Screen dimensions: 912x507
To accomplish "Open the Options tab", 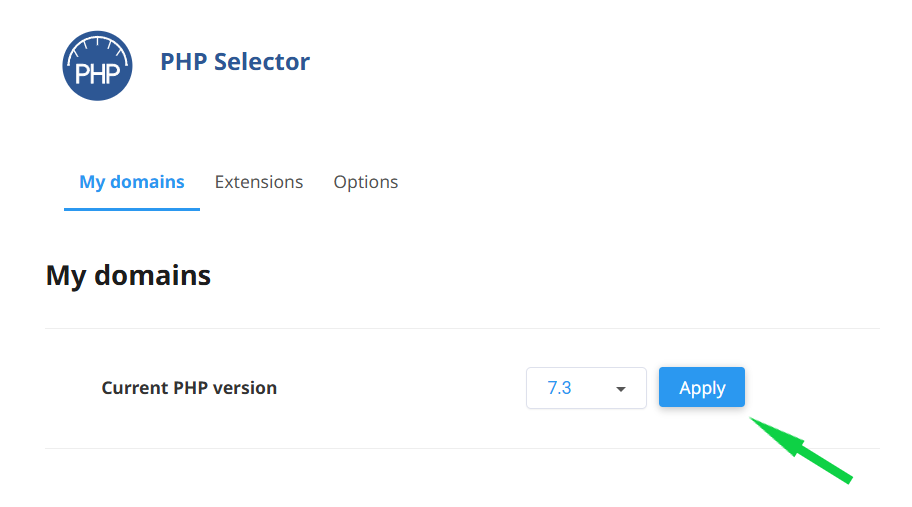I will [x=366, y=182].
